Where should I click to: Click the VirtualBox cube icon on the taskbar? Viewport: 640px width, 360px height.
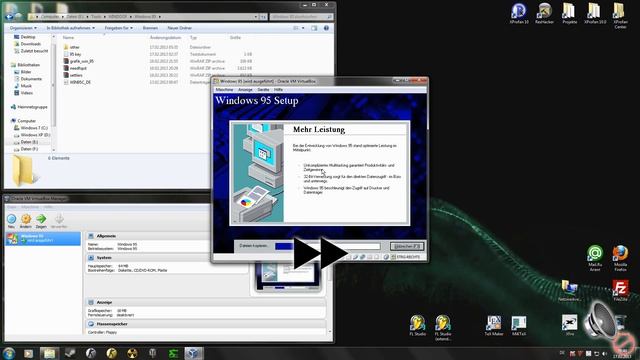pos(193,353)
